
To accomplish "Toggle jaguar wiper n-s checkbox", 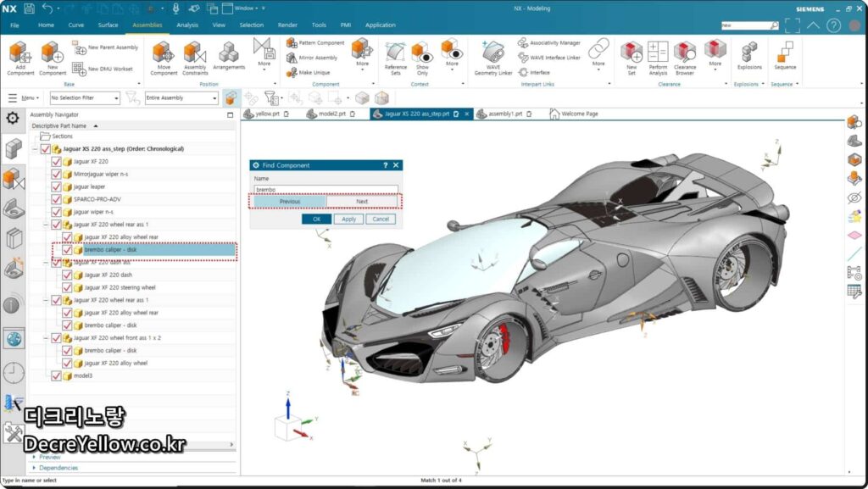I will click(56, 212).
